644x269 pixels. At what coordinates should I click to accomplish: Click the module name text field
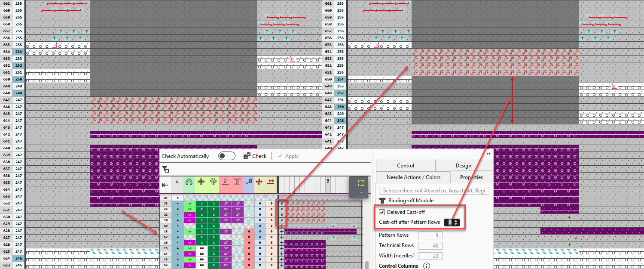click(x=433, y=190)
